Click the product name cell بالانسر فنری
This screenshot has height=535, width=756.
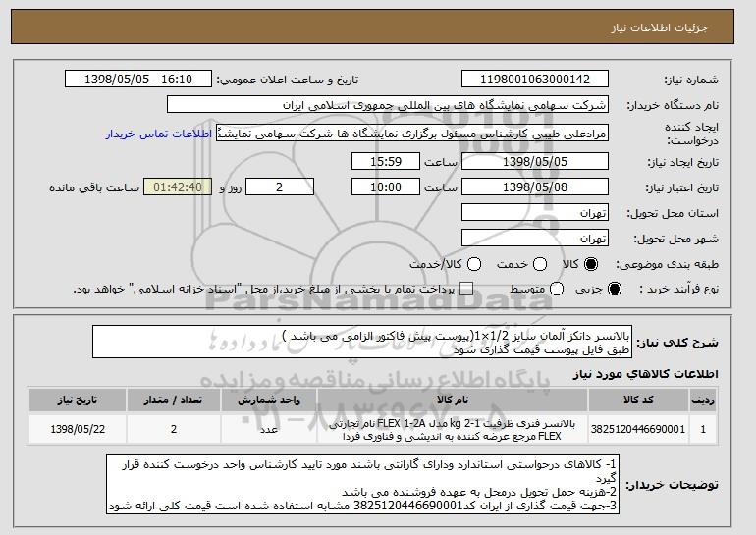point(453,429)
